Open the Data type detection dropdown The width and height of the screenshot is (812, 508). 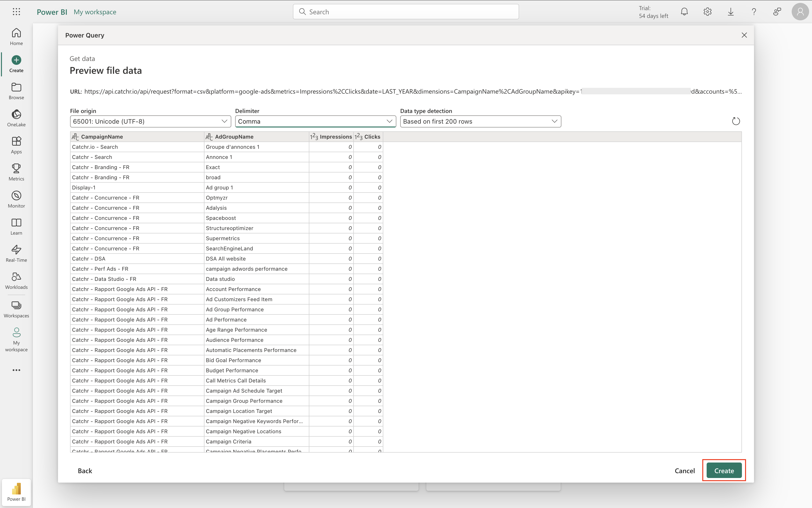(x=480, y=121)
